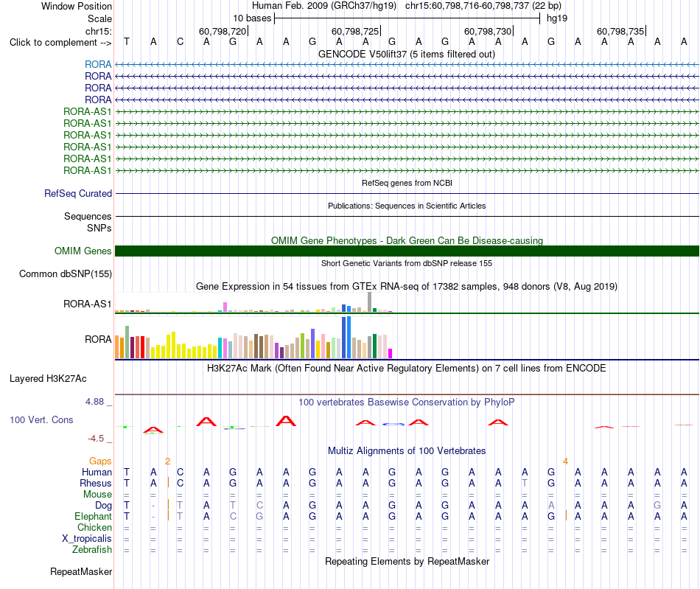Select the Rhesus species label
The height and width of the screenshot is (589, 700).
click(x=96, y=483)
